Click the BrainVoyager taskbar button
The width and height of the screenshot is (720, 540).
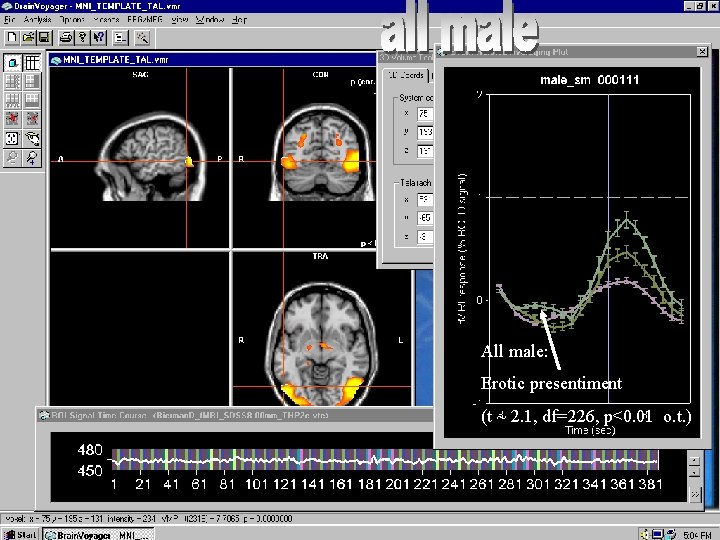[98, 534]
